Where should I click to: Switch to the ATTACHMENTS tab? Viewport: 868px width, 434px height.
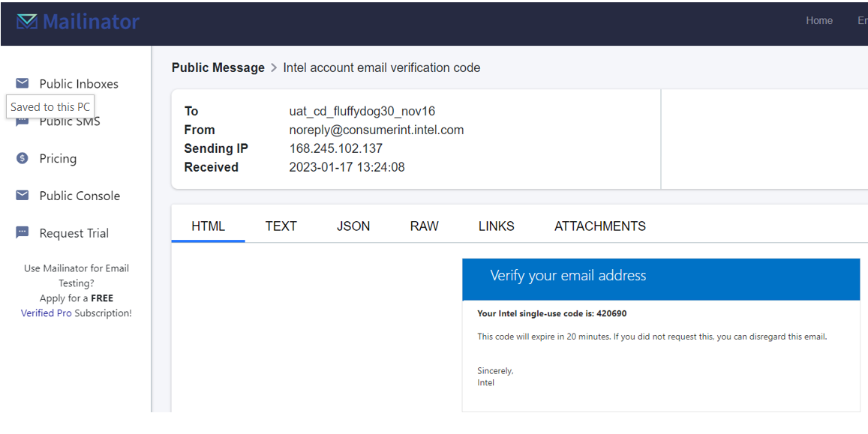point(600,226)
